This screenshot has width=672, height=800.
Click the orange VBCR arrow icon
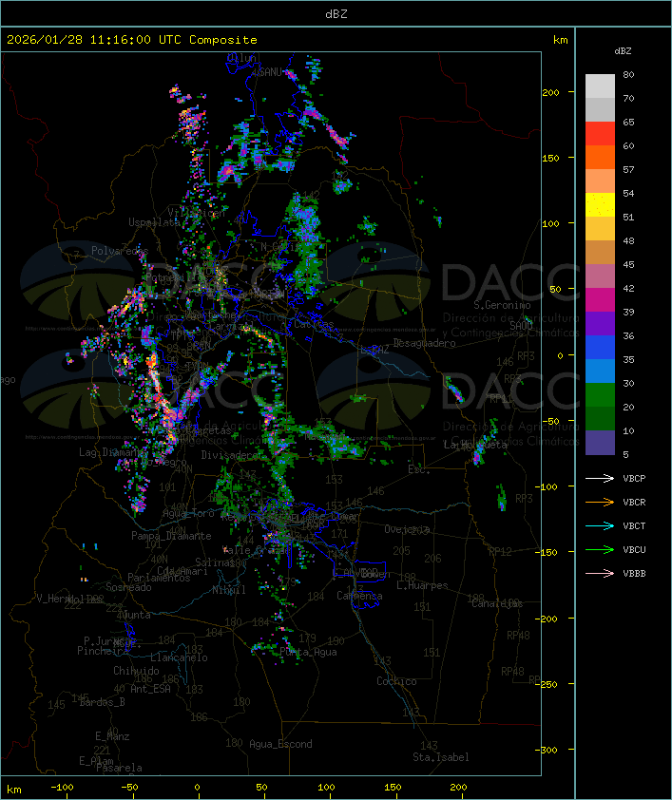click(x=600, y=502)
